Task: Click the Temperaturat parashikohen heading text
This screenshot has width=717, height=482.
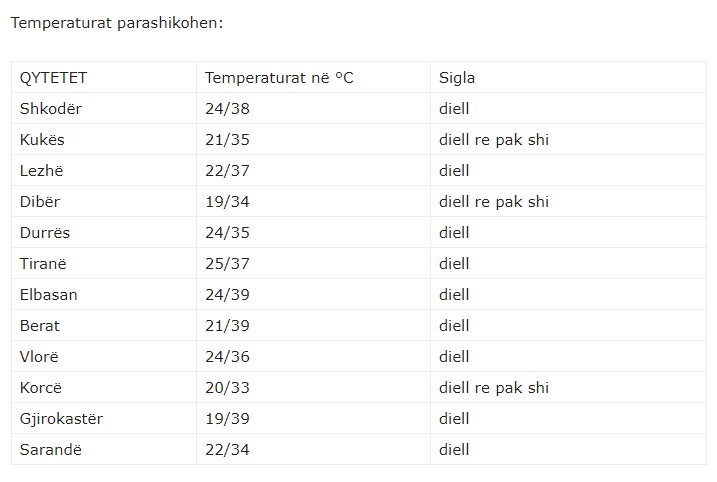Action: coord(117,23)
